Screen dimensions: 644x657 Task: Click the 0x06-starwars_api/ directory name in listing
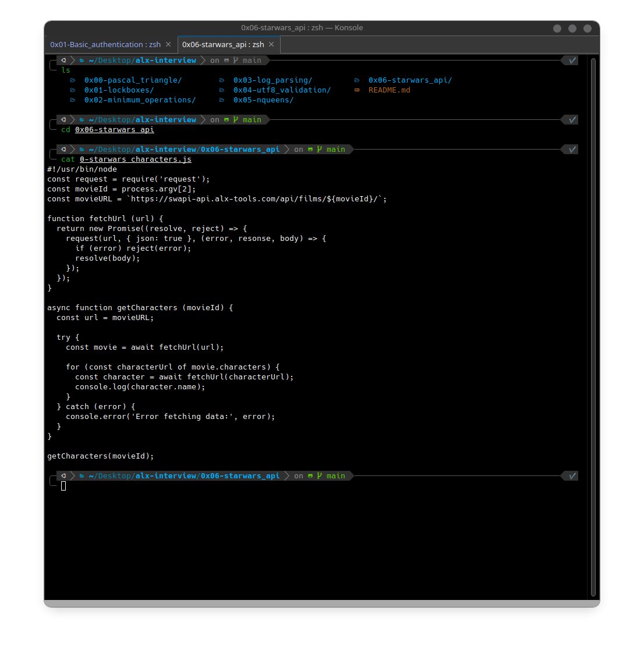point(410,80)
